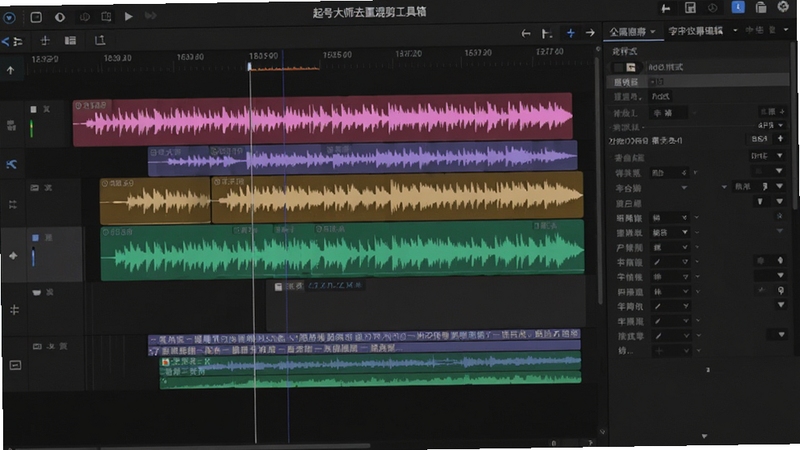
Task: Click the floppy-disk save icon
Action: [x=690, y=8]
